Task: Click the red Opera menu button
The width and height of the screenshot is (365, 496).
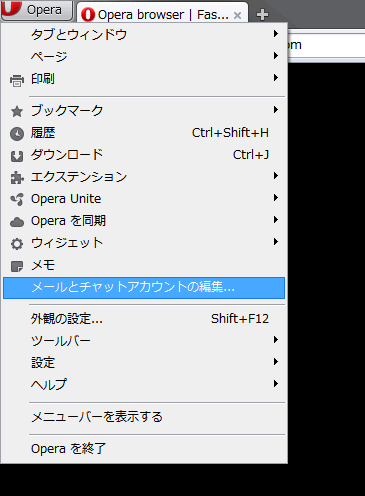Action: tap(36, 10)
